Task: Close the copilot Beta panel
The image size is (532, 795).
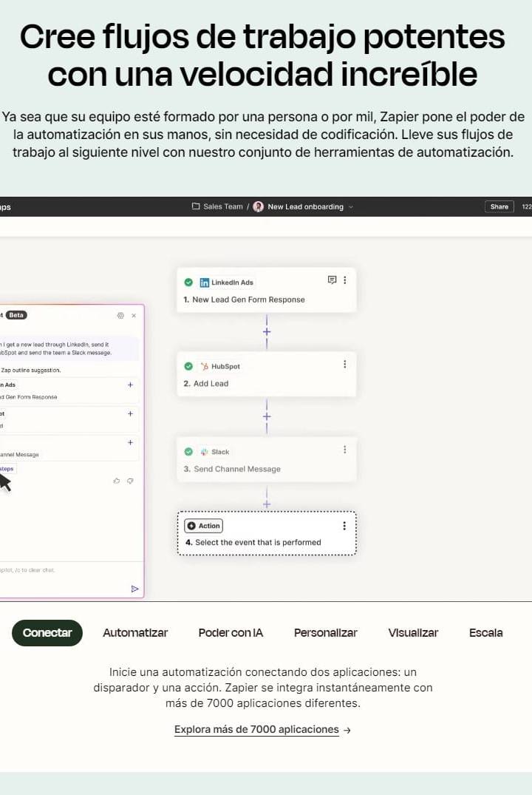Action: pos(134,315)
